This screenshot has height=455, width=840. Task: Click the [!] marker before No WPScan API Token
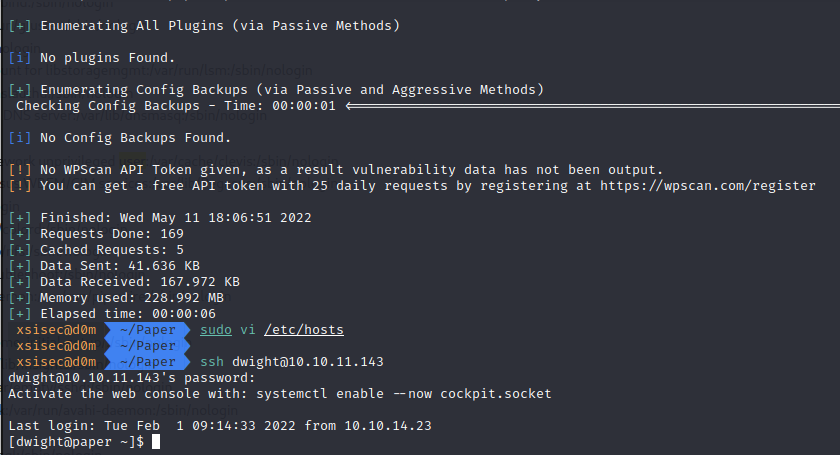point(20,170)
